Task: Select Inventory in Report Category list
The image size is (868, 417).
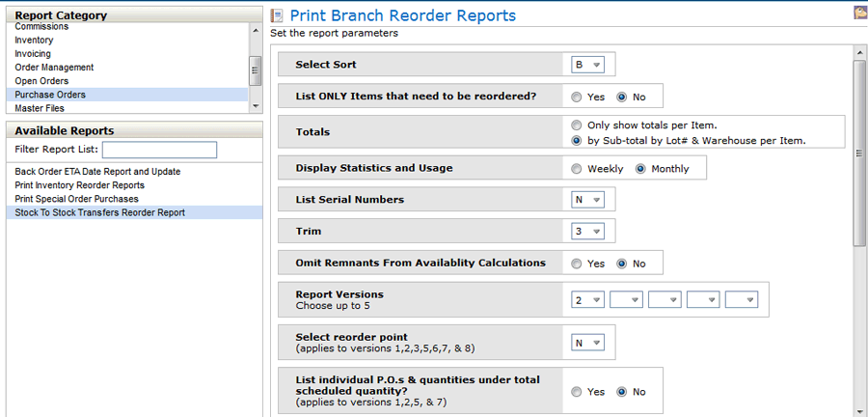Action: click(35, 41)
